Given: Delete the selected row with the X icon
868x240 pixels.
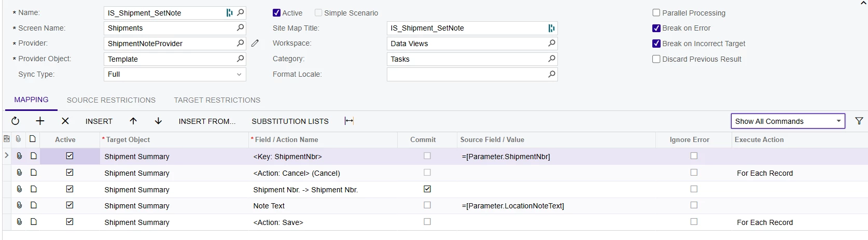Looking at the screenshot, I should click(65, 121).
